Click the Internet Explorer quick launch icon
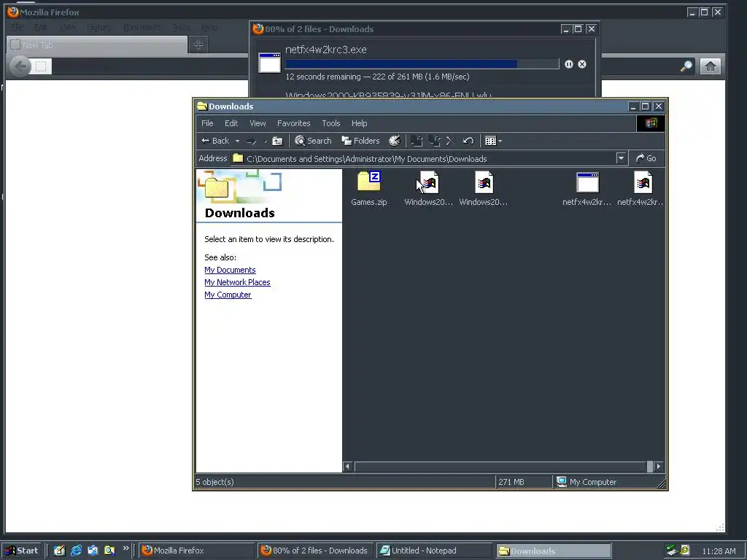 pos(76,551)
